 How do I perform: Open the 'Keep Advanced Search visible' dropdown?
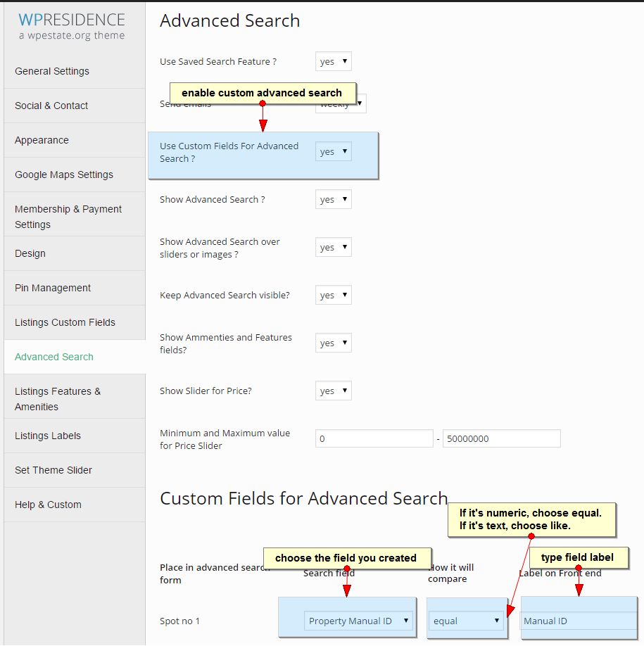pos(333,295)
